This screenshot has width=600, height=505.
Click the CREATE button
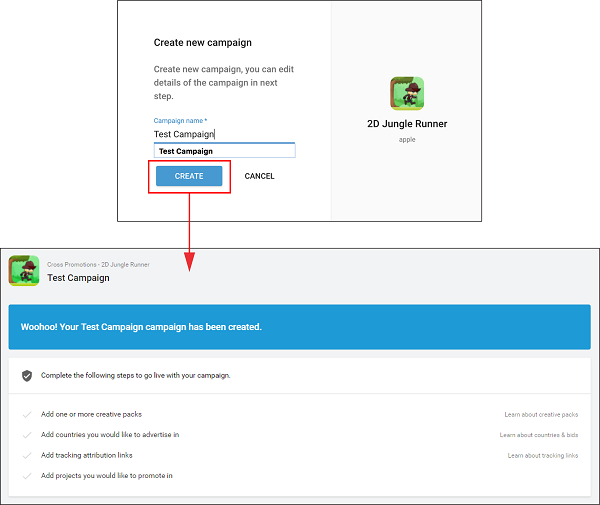coord(189,176)
